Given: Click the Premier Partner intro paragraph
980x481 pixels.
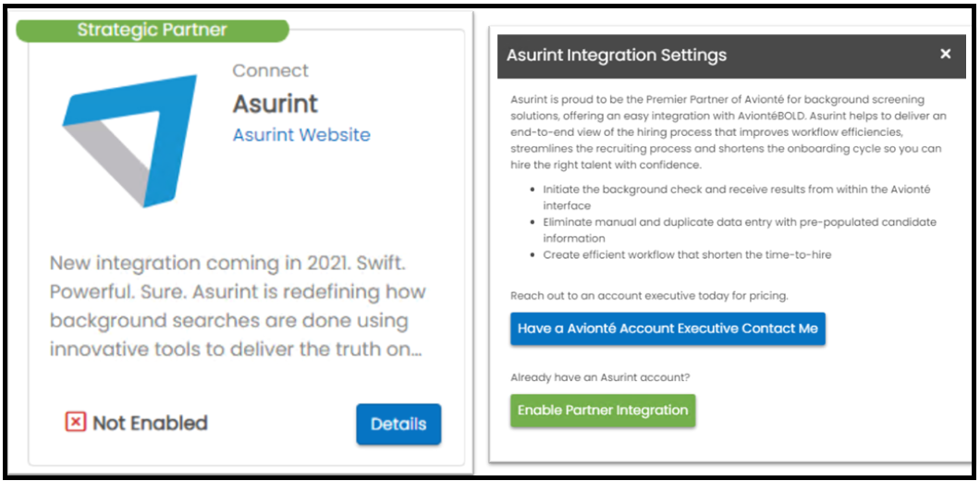Looking at the screenshot, I should (729, 132).
